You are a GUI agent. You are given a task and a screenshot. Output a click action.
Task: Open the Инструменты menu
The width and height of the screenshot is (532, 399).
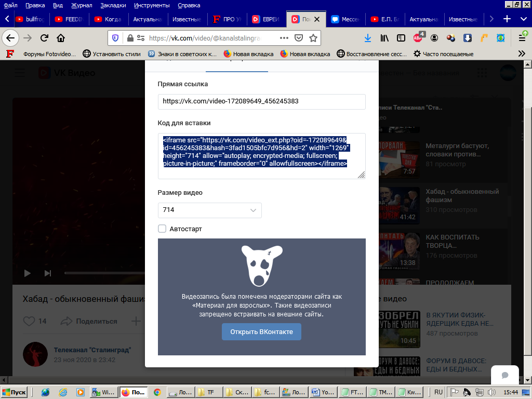[152, 5]
